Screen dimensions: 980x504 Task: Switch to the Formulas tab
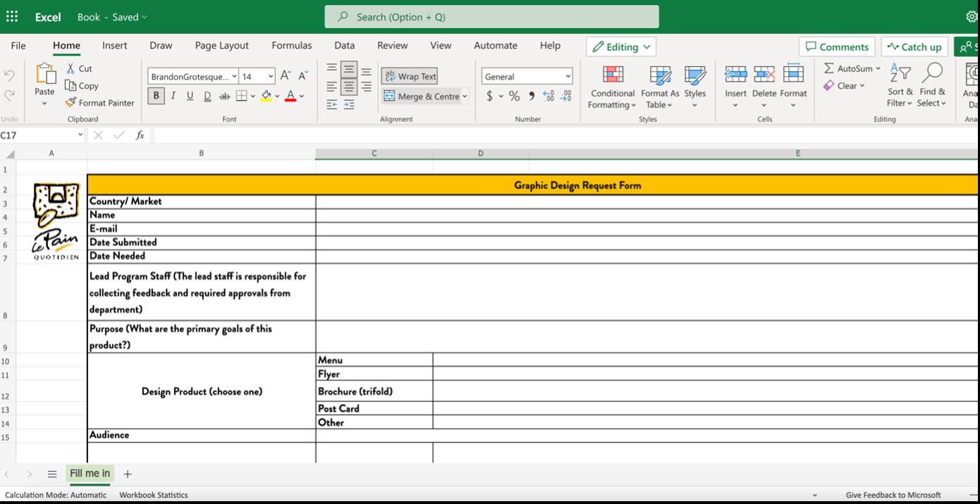point(291,45)
